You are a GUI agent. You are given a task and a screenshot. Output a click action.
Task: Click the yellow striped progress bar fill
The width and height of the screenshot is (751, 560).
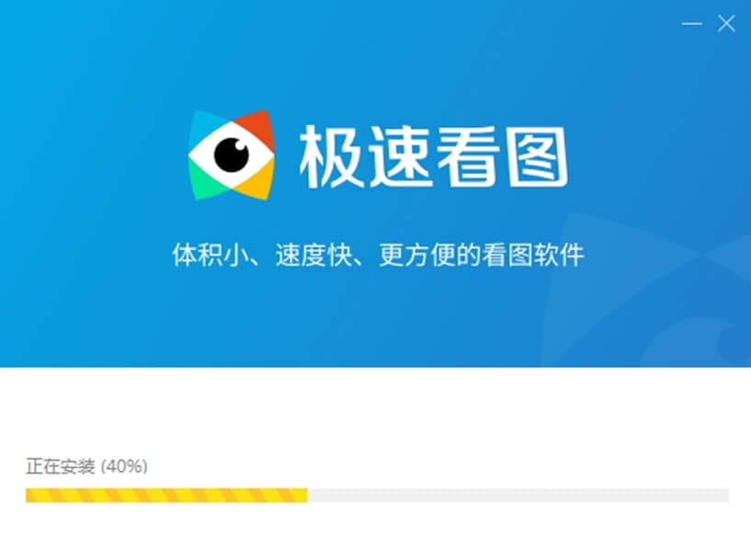[x=166, y=495]
